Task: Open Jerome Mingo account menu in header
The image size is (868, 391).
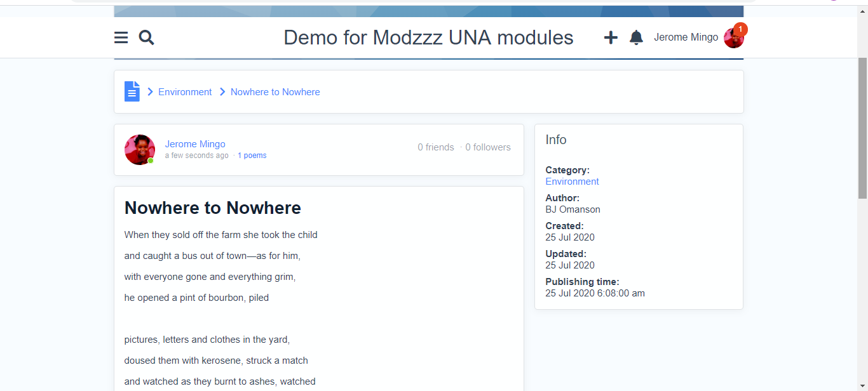Action: (x=686, y=37)
